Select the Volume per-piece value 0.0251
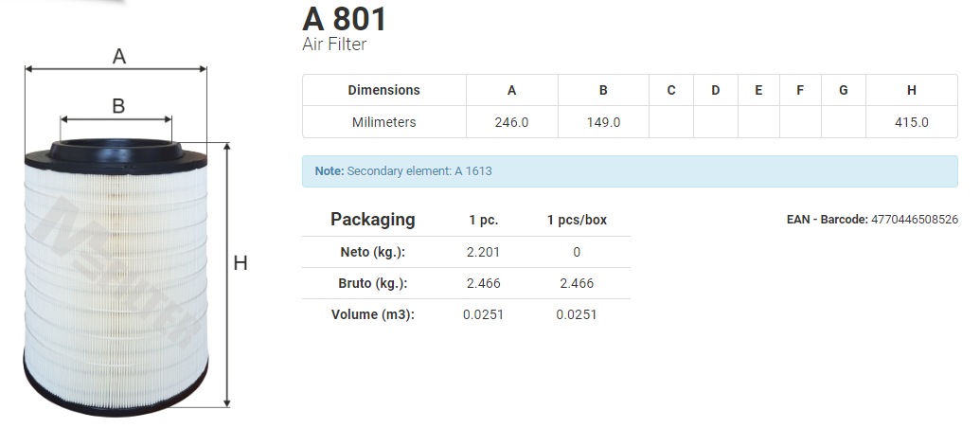Image resolution: width=980 pixels, height=428 pixels. coord(483,315)
